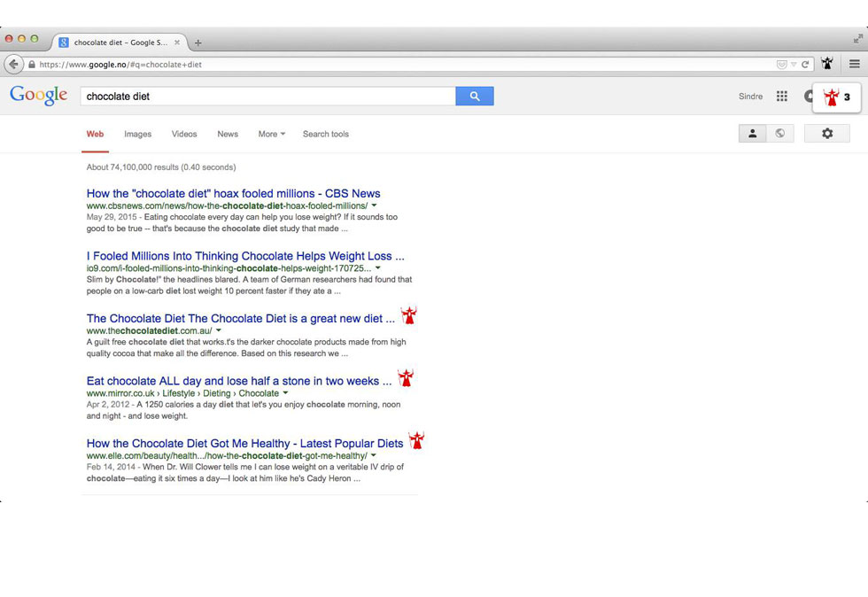Click the red wizard popup showing 3
This screenshot has width=868, height=597.
[x=836, y=97]
